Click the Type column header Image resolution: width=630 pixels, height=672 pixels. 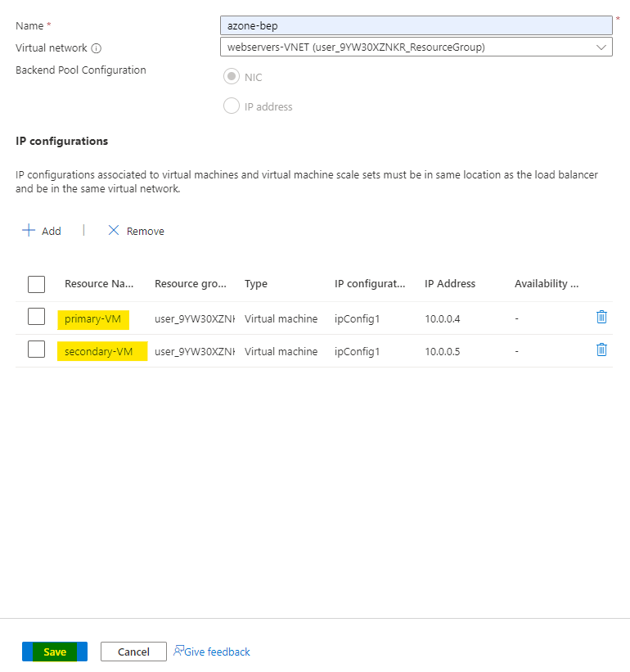click(256, 284)
